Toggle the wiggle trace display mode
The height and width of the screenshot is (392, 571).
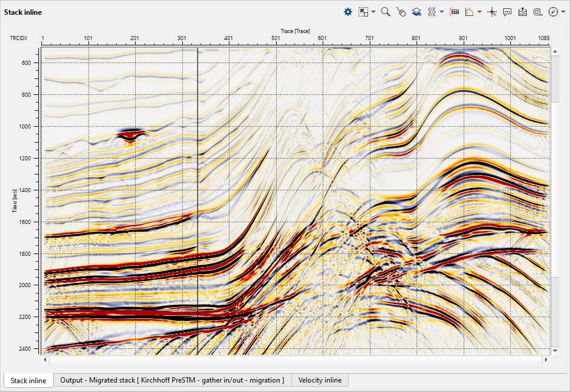(432, 12)
